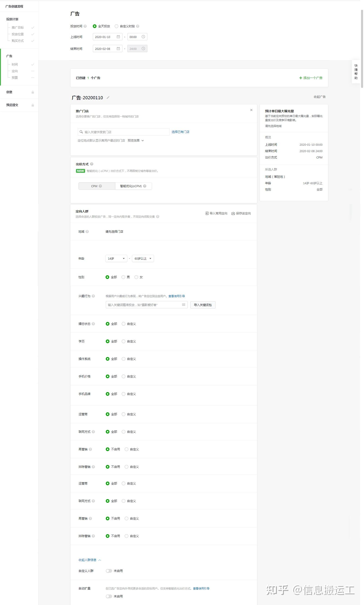Open the 60岁以上 maximum age dropdown
Screen dimensions: 364x605
pyautogui.click(x=143, y=258)
